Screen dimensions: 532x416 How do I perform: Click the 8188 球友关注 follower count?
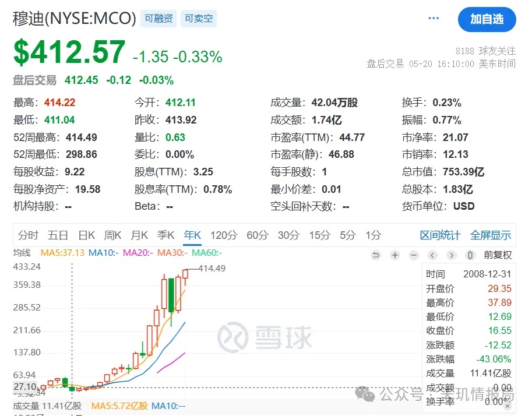click(x=485, y=51)
